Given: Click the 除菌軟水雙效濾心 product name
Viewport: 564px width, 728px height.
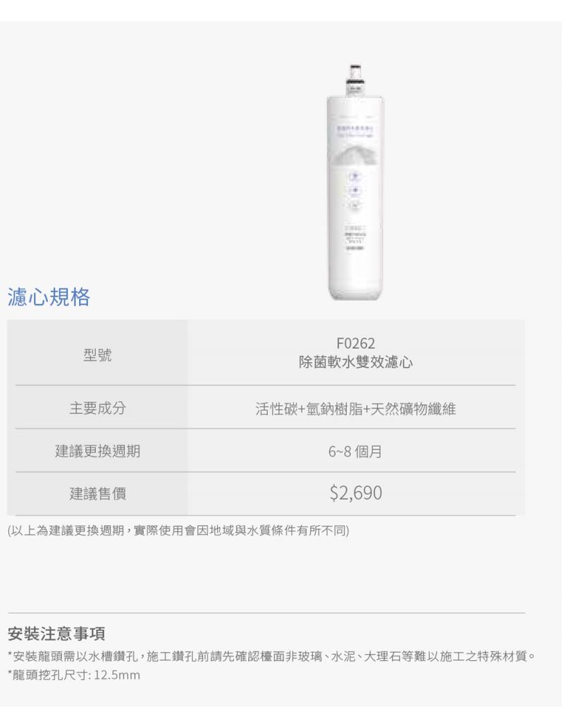Looking at the screenshot, I should 355,362.
